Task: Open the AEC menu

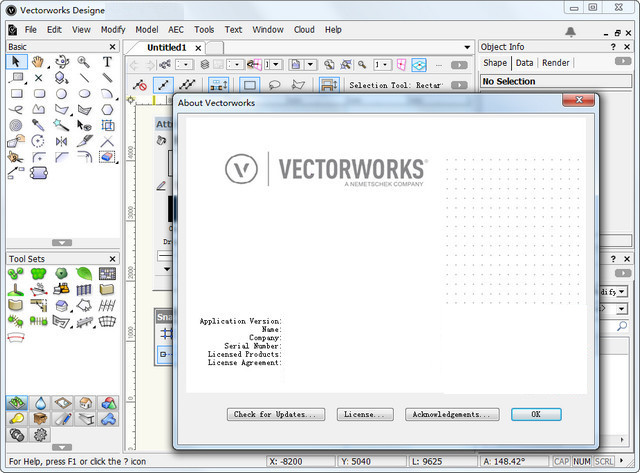Action: pos(176,30)
